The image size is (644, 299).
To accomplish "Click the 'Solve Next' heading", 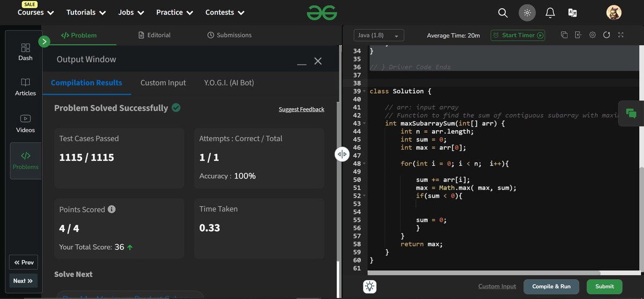I will pyautogui.click(x=74, y=274).
